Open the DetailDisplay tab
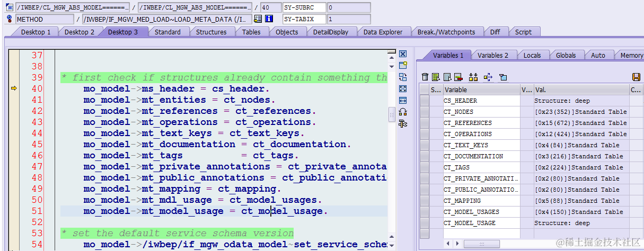This screenshot has width=644, height=251. (331, 32)
